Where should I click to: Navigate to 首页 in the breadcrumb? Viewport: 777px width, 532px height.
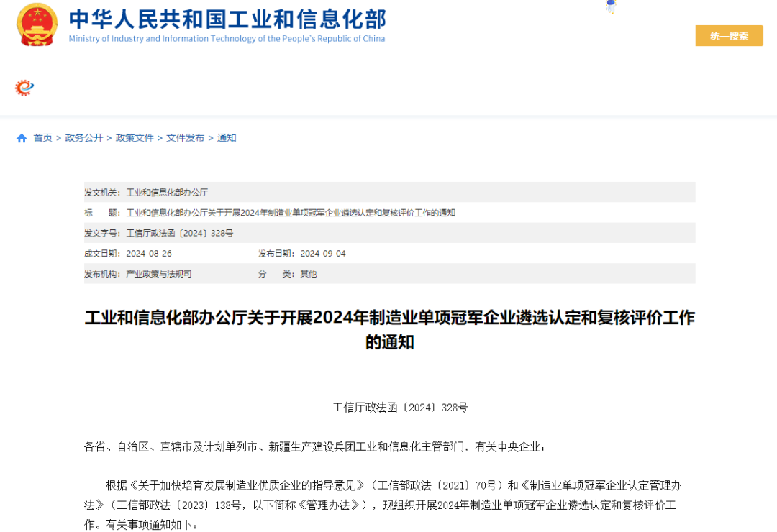click(x=42, y=138)
